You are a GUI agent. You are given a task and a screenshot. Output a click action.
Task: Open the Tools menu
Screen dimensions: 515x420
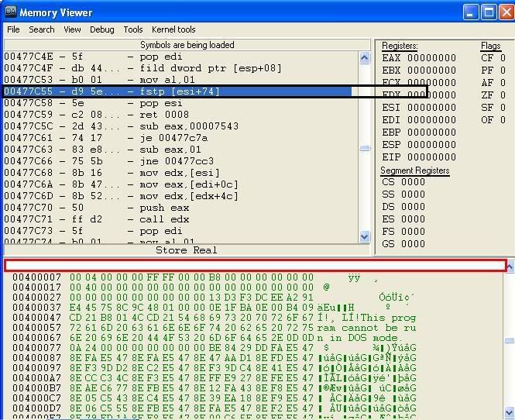(x=133, y=29)
